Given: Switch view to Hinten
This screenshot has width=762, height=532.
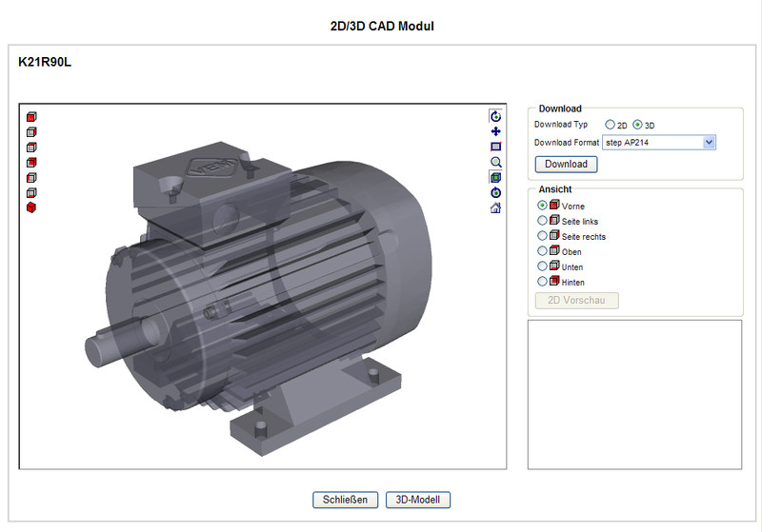Looking at the screenshot, I should tap(543, 282).
